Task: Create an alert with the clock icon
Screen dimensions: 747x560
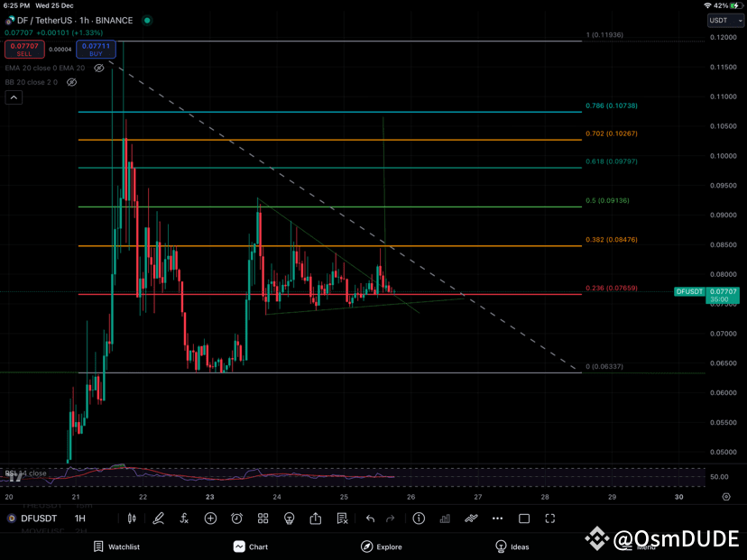Action: [235, 519]
